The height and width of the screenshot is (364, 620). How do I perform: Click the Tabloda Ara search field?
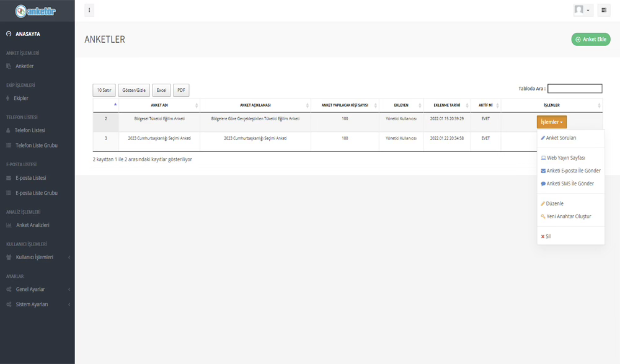click(x=574, y=89)
